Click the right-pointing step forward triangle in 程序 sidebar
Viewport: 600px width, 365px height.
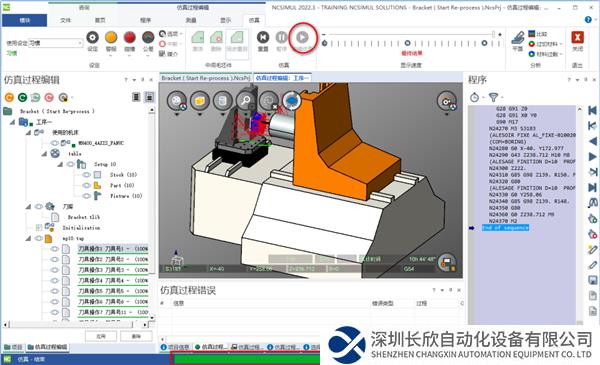click(x=592, y=156)
